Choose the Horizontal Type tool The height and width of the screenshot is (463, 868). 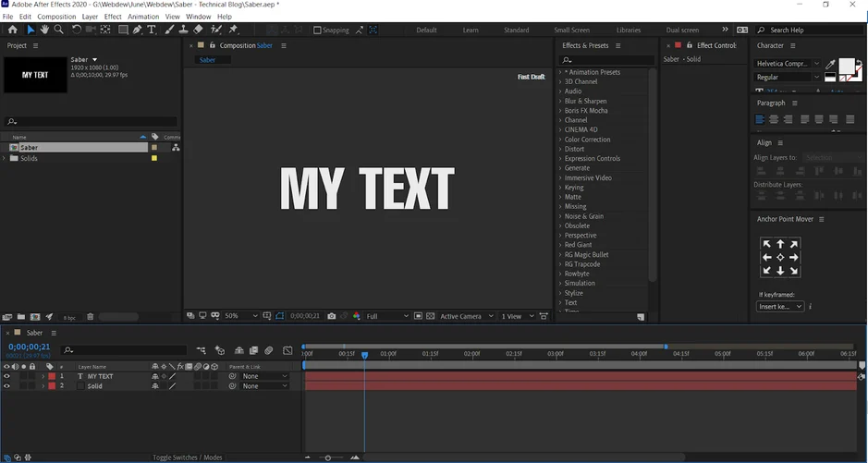(x=153, y=30)
